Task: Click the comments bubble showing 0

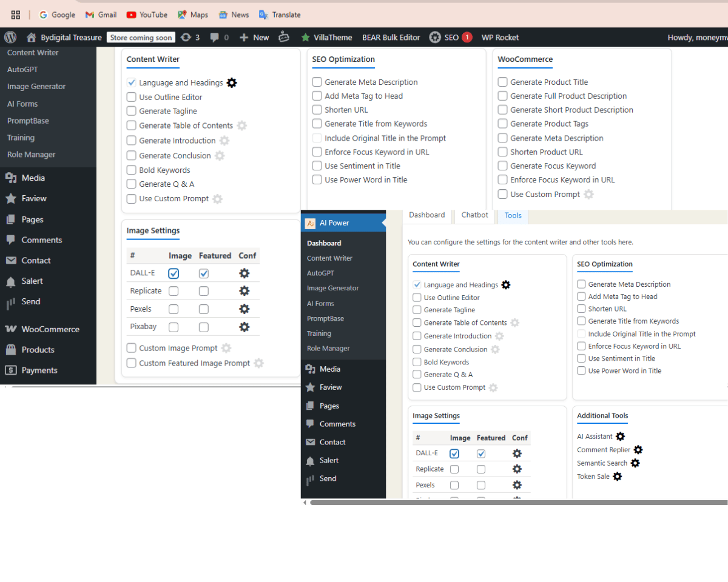Action: [x=219, y=37]
